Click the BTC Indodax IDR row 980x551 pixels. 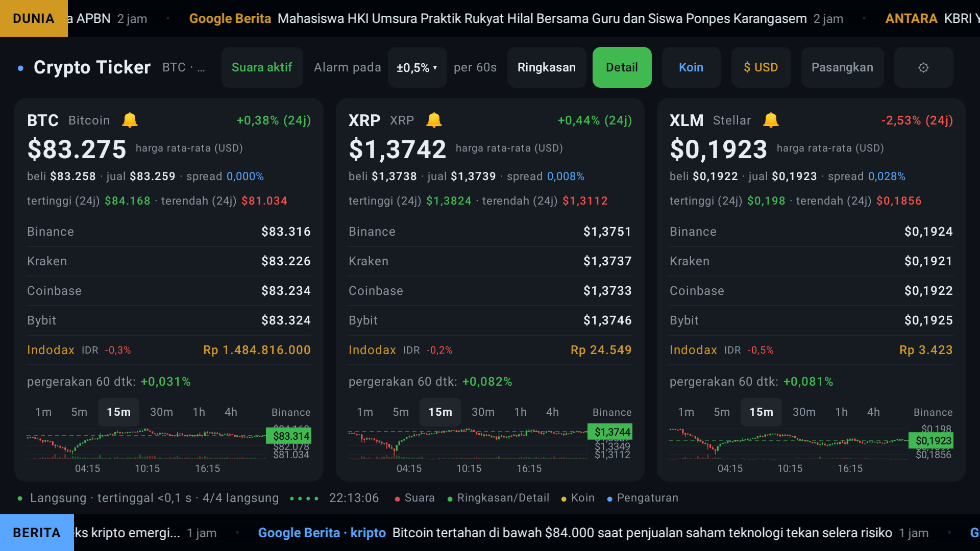(x=169, y=350)
